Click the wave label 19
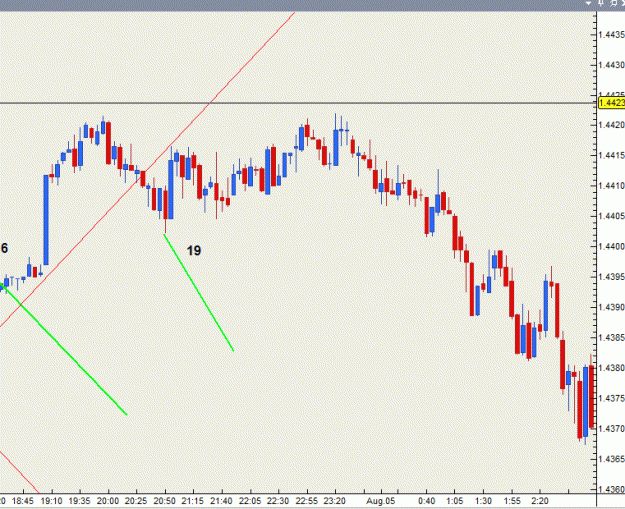 pos(194,251)
